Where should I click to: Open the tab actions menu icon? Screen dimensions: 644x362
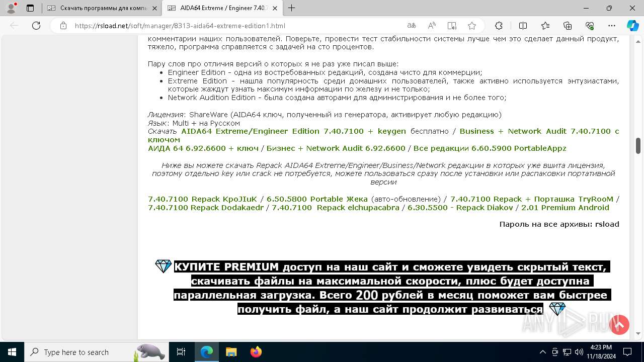30,8
